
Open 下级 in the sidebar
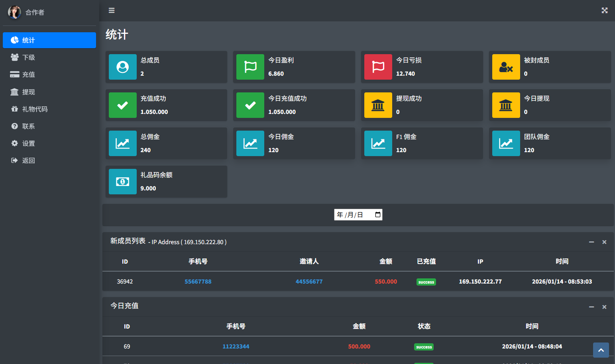29,57
